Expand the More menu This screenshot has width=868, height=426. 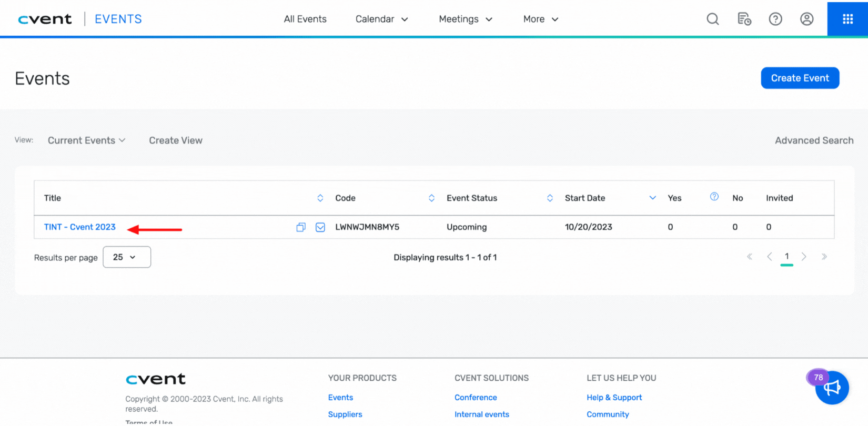541,19
